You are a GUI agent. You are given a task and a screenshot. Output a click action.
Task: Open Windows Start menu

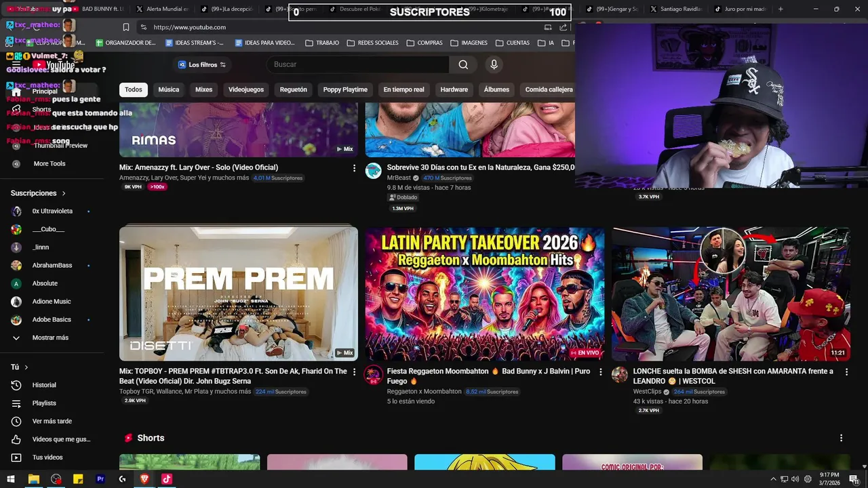point(11,479)
